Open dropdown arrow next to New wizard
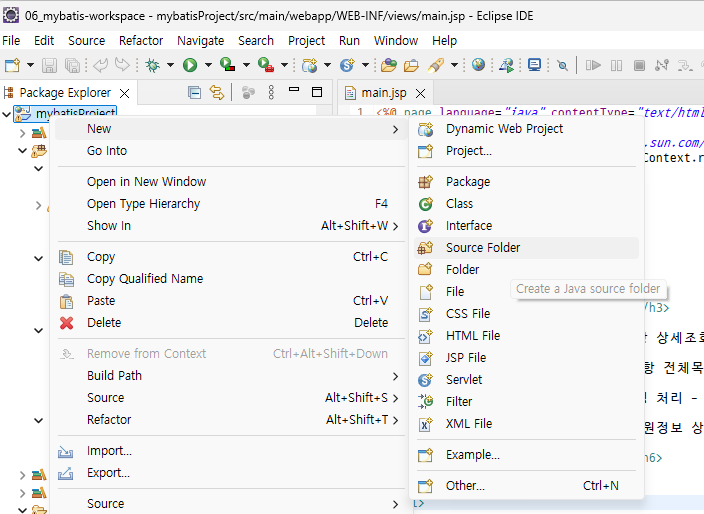Screen dimensions: 704x514 click(30, 66)
